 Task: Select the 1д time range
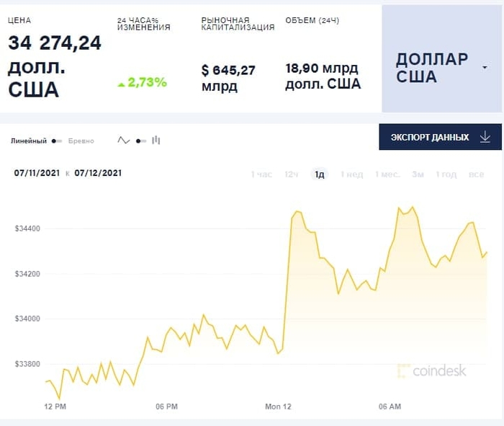(x=319, y=174)
